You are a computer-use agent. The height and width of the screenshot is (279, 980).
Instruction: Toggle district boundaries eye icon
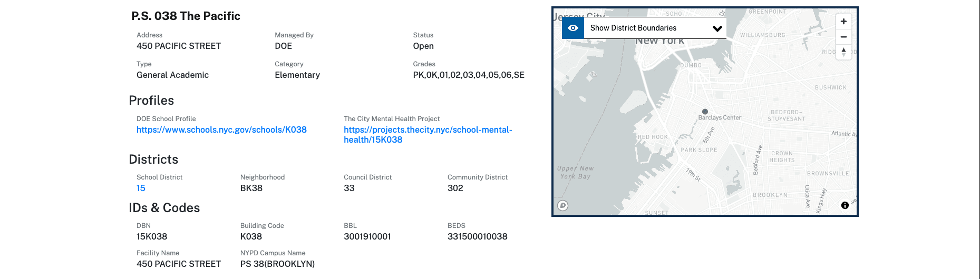tap(573, 28)
